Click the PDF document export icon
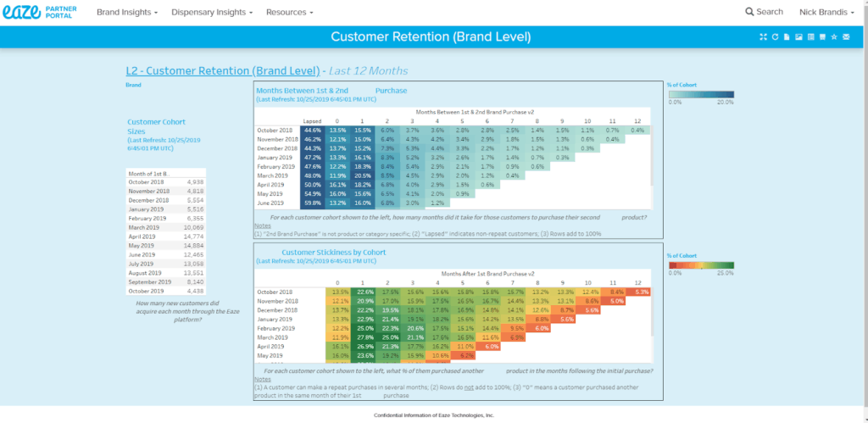This screenshot has height=423, width=868. (x=787, y=37)
